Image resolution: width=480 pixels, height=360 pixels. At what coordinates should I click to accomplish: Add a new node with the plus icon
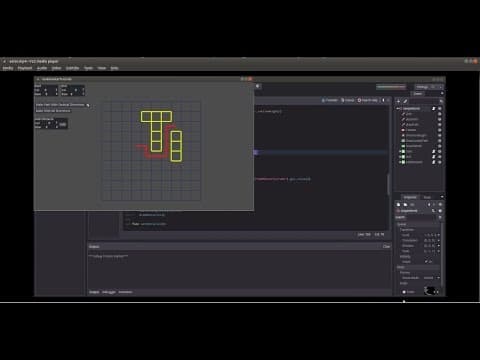398,101
